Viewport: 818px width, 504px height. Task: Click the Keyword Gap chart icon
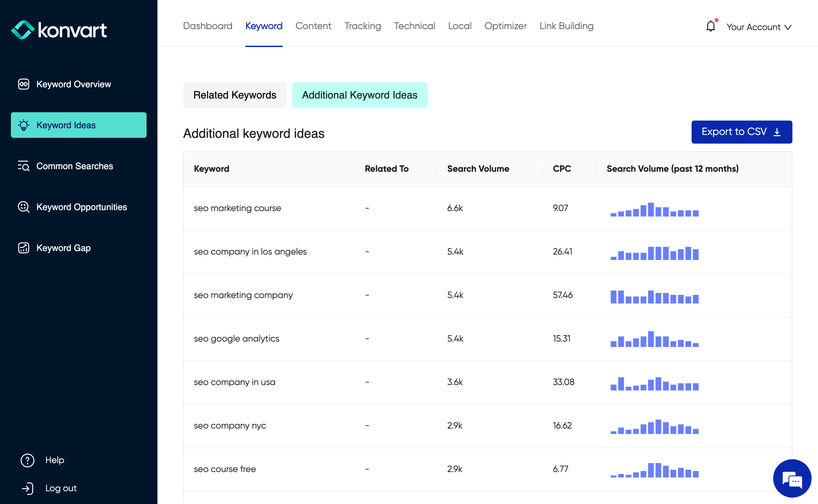coord(24,248)
